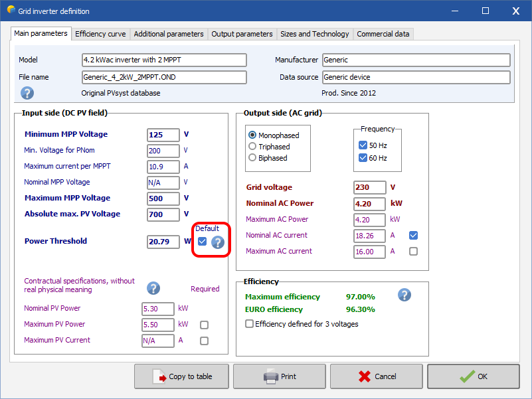The image size is (532, 399).
Task: Select Triphased radio option
Action: click(x=252, y=146)
